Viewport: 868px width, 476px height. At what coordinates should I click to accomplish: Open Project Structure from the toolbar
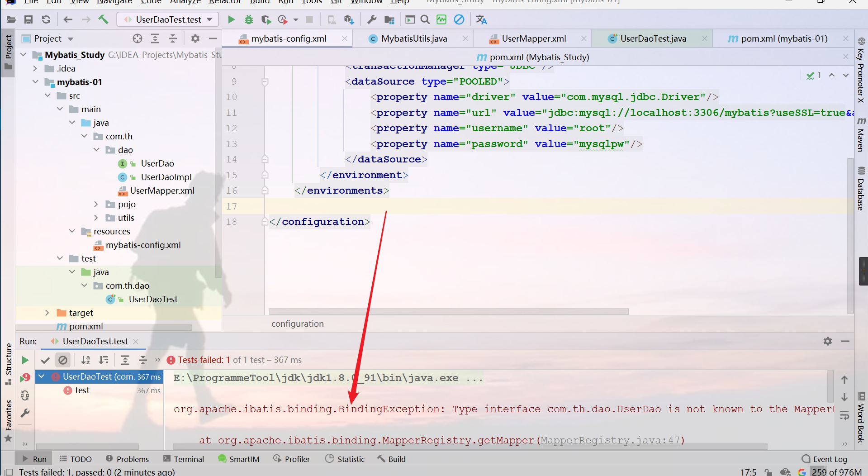(389, 19)
